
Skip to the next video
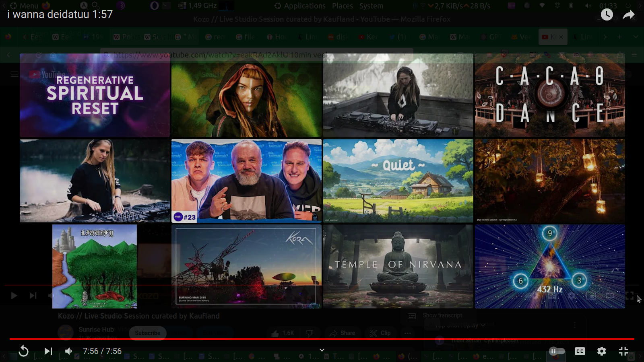tap(48, 351)
